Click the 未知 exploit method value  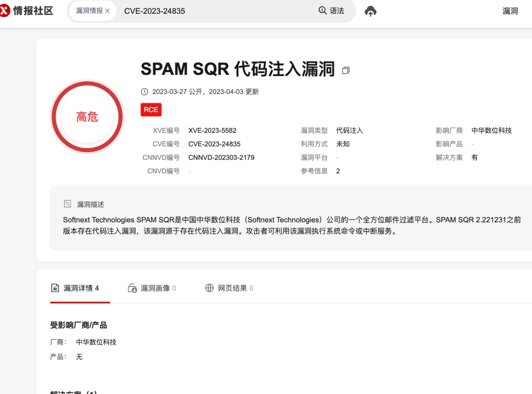(x=343, y=144)
